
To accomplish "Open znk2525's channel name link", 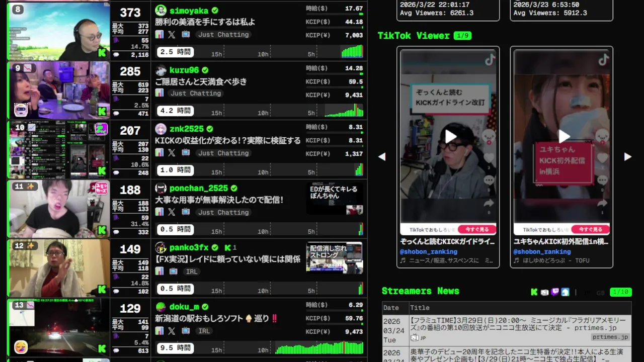I will (187, 129).
